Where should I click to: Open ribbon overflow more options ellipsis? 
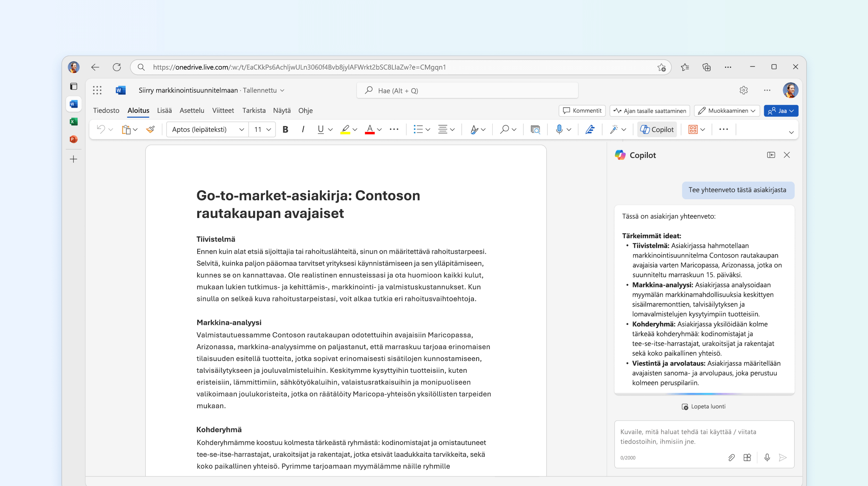(724, 129)
